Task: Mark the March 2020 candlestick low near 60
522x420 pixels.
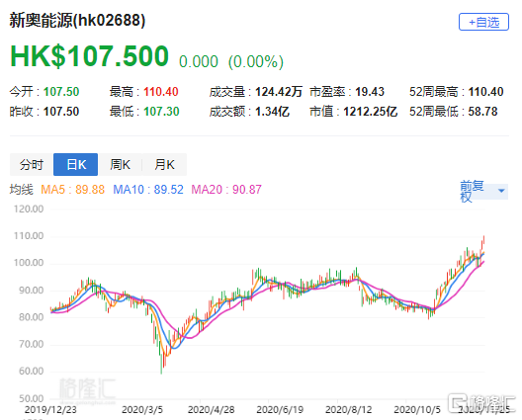Action: coord(161,365)
